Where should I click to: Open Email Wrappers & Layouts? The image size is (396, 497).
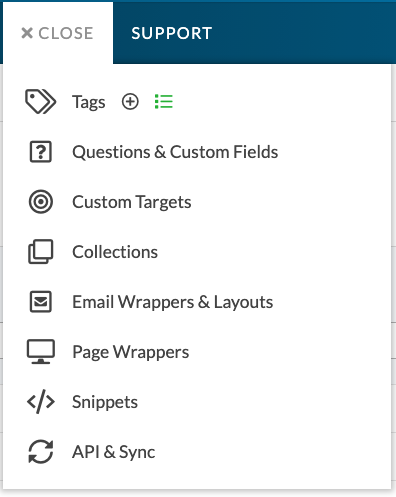[x=173, y=302]
